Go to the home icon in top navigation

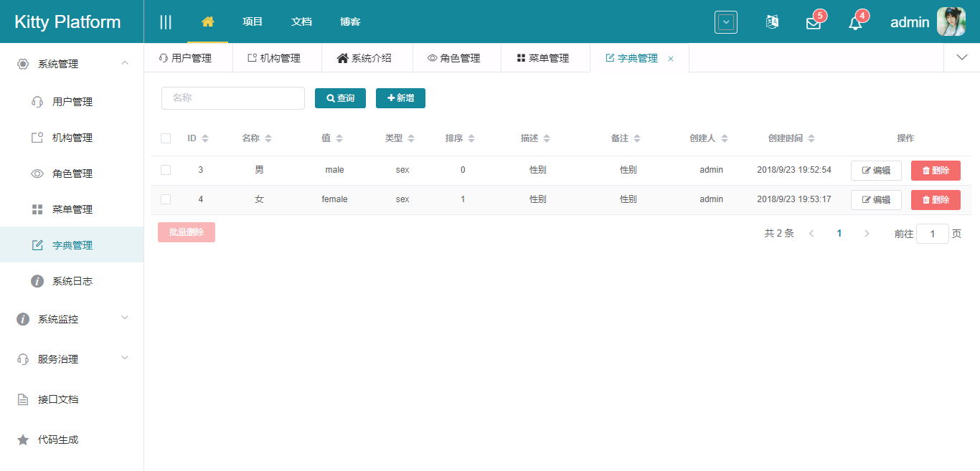click(x=208, y=22)
